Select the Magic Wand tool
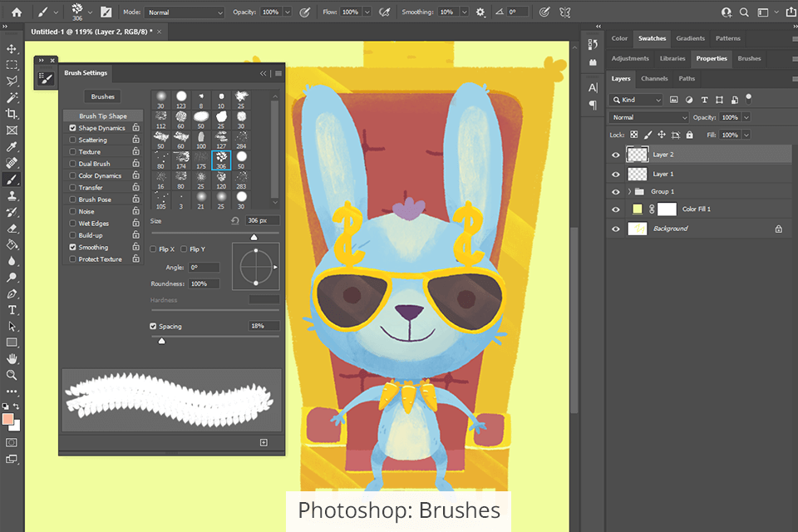 11,98
